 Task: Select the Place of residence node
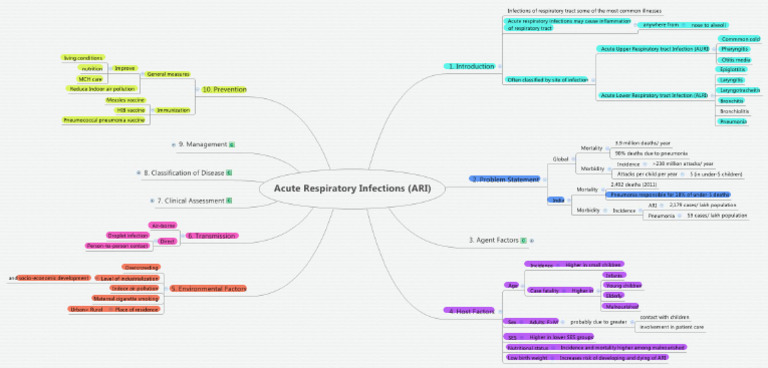[x=137, y=310]
